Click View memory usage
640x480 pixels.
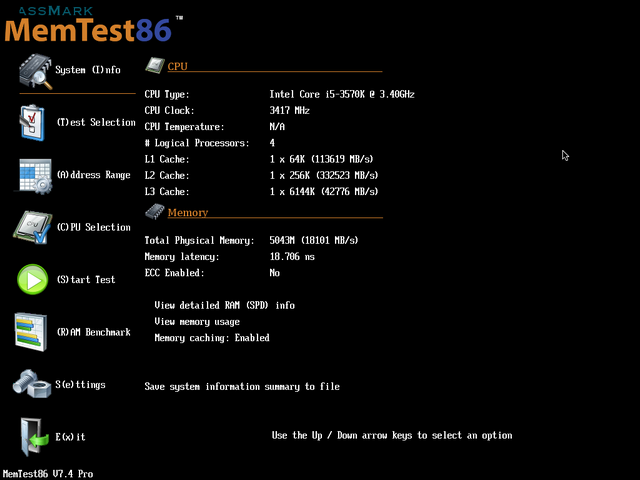tap(197, 322)
